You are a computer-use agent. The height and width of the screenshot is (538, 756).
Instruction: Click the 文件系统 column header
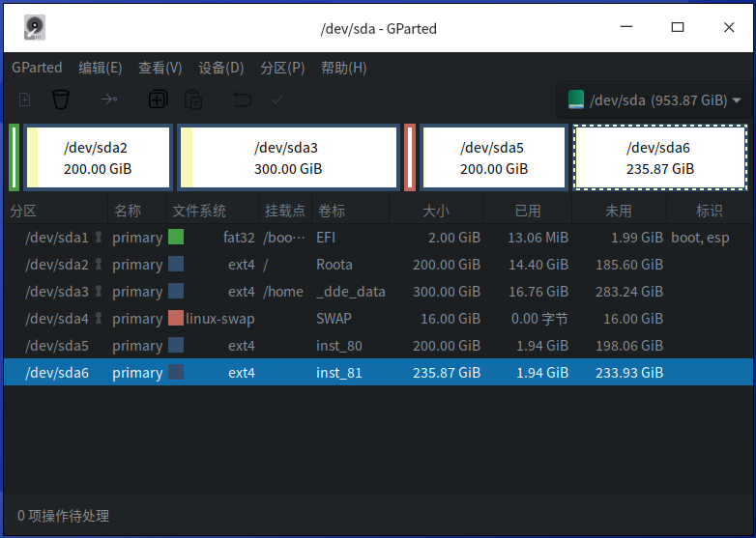click(212, 211)
